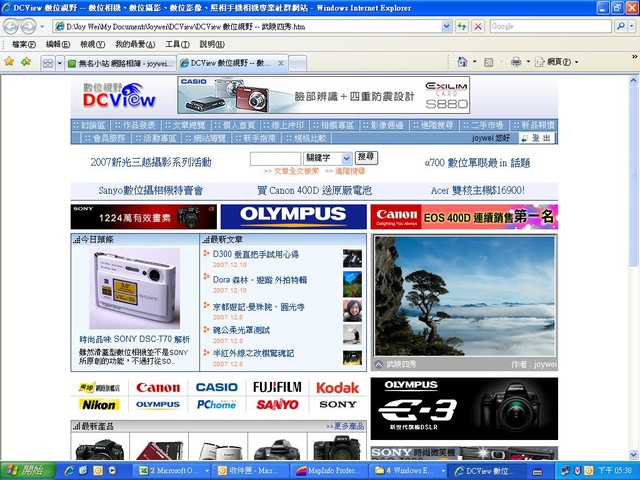Open the 說明(H) menu
The image size is (640, 480).
(212, 44)
